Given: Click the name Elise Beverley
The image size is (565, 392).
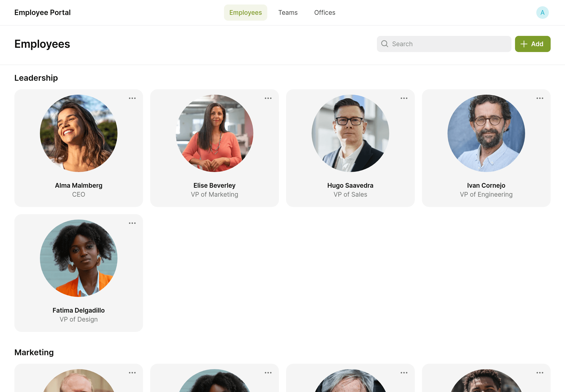Looking at the screenshot, I should pyautogui.click(x=214, y=185).
